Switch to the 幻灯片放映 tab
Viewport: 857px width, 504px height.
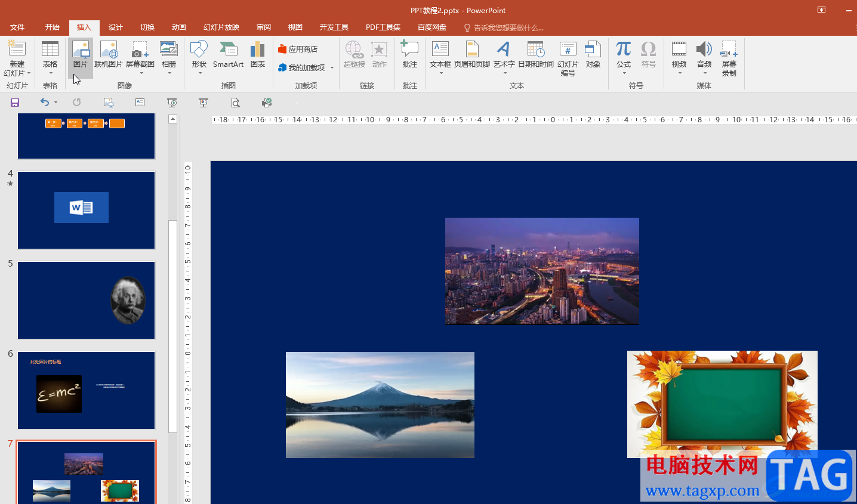(221, 27)
